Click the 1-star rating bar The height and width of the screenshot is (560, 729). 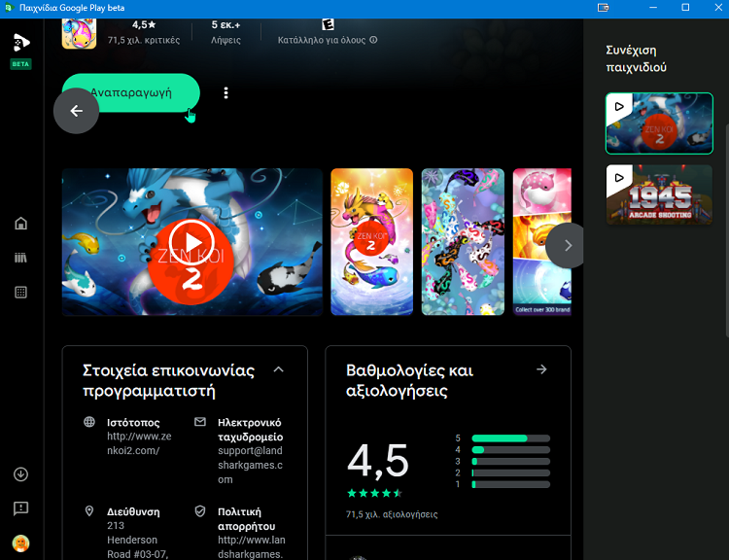510,484
